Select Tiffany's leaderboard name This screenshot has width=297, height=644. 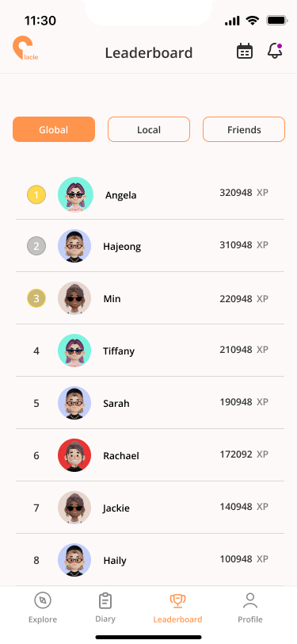[x=119, y=351]
